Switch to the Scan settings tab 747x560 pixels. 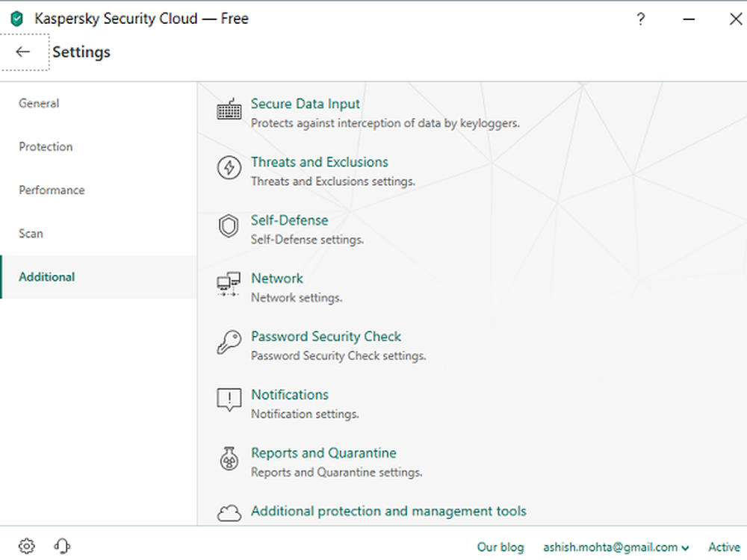tap(31, 233)
